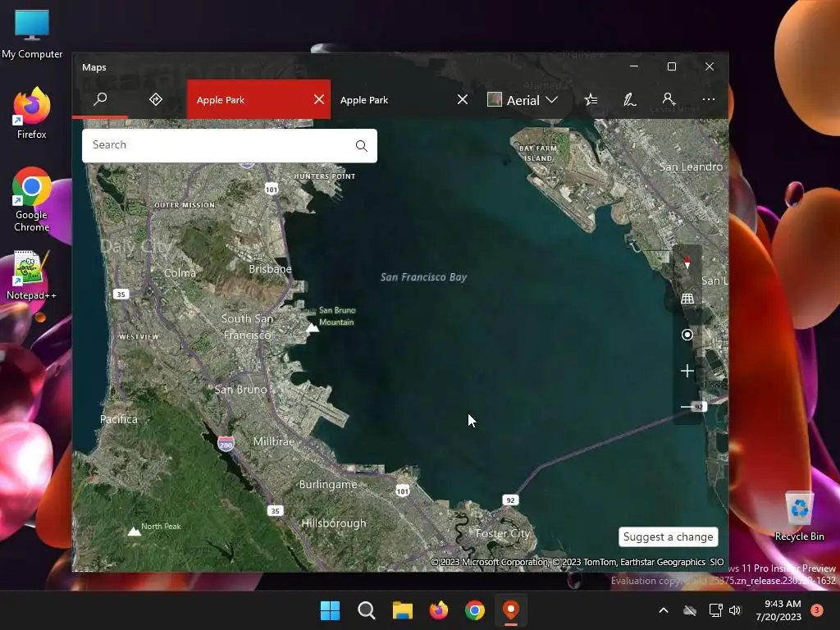Screen dimensions: 840x630
Task: Click the North Peak mountain marker
Action: [134, 531]
